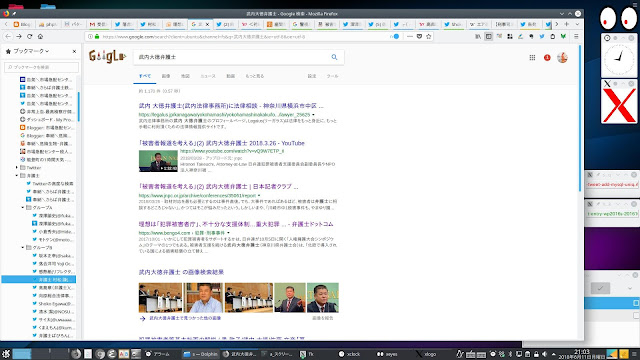Bookmark this page with star icon

tap(429, 36)
